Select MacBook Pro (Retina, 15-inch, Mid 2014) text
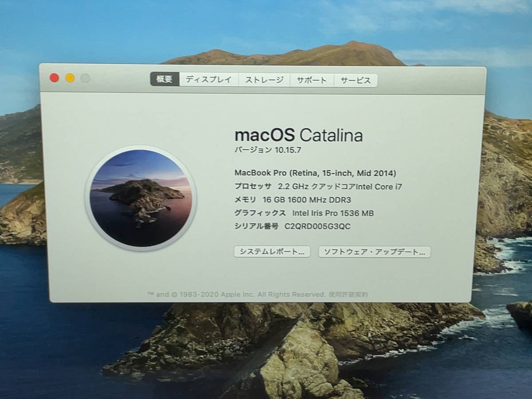The width and height of the screenshot is (532, 399). point(315,173)
